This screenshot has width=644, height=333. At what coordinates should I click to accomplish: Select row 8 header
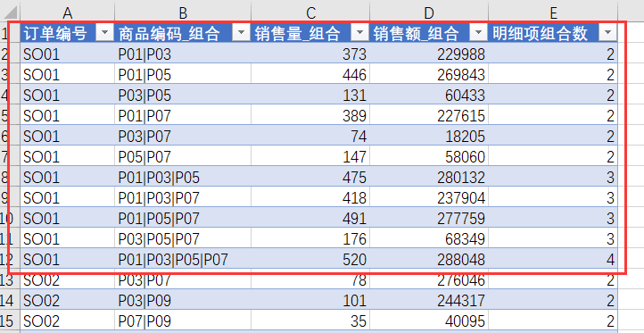click(10, 177)
